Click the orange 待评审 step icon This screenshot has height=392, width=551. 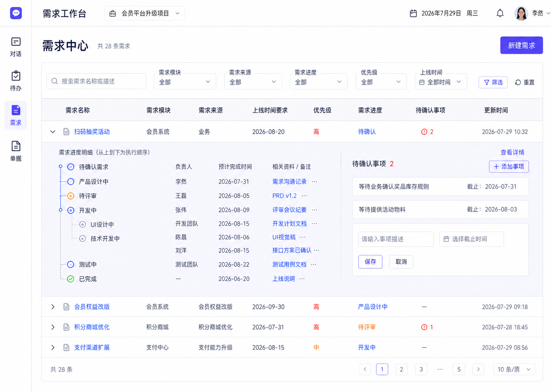[71, 196]
